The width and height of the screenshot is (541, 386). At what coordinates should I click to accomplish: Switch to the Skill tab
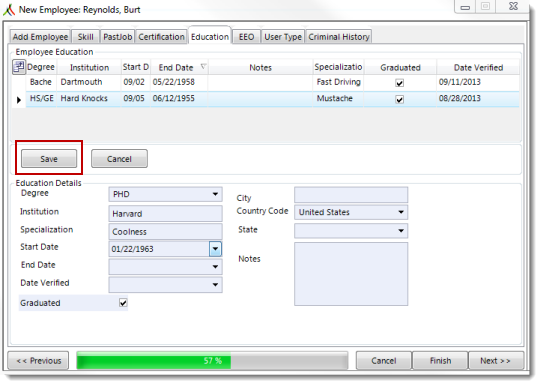(x=86, y=37)
